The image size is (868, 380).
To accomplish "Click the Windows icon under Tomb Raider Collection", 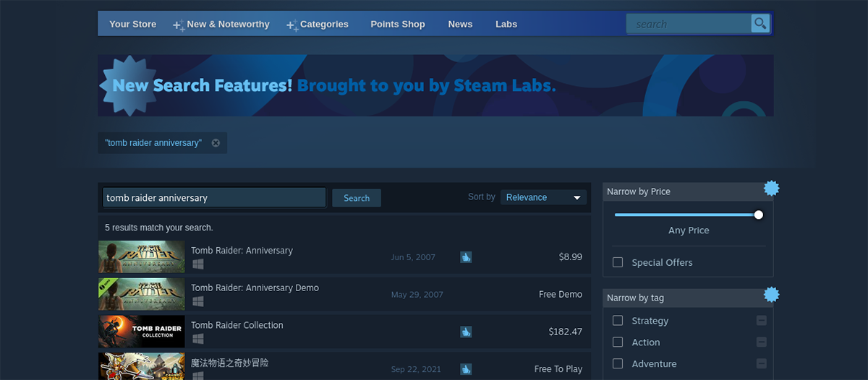I will (197, 339).
